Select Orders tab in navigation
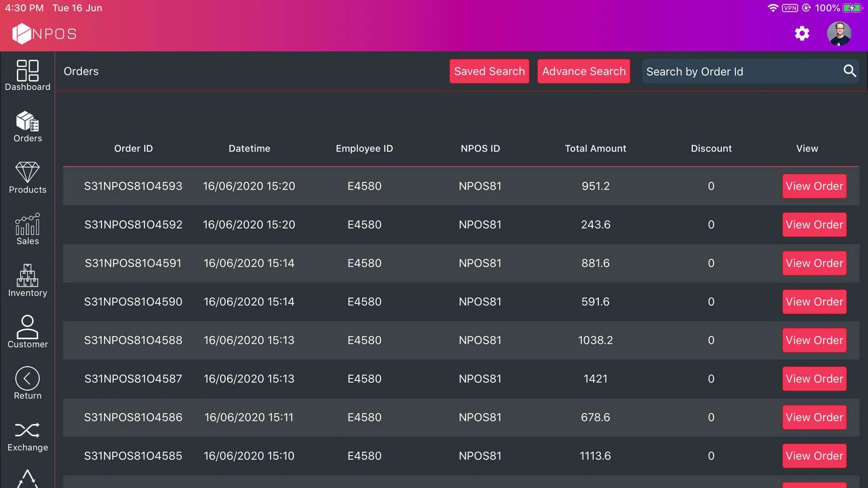The image size is (868, 488). (28, 127)
